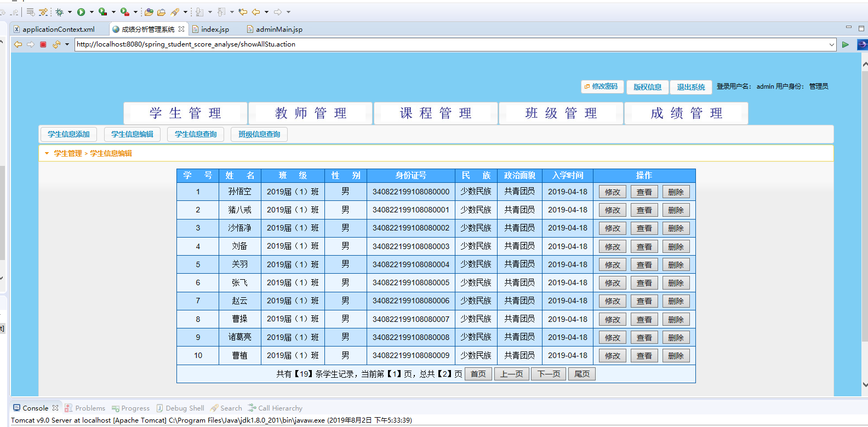The width and height of the screenshot is (868, 427).
Task: Click the Open Type folder icon
Action: (x=149, y=12)
